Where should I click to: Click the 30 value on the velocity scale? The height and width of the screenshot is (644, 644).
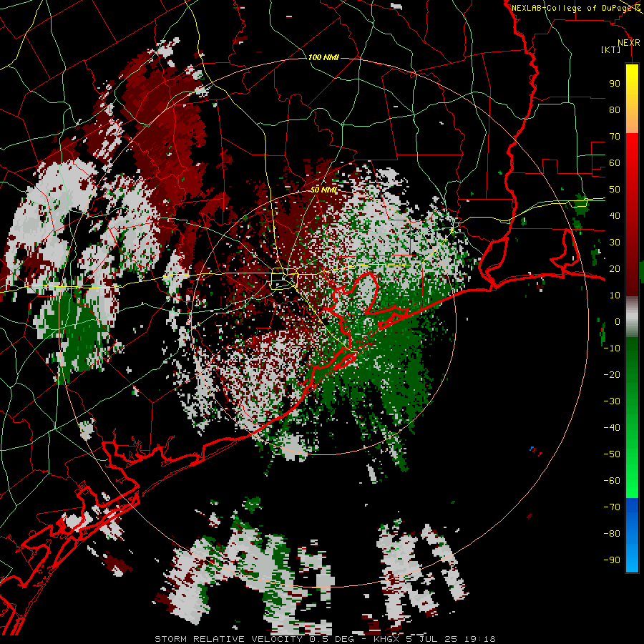[615, 243]
